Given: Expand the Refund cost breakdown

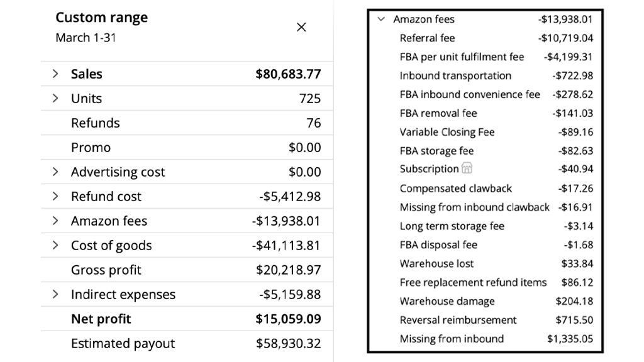Looking at the screenshot, I should coord(56,197).
